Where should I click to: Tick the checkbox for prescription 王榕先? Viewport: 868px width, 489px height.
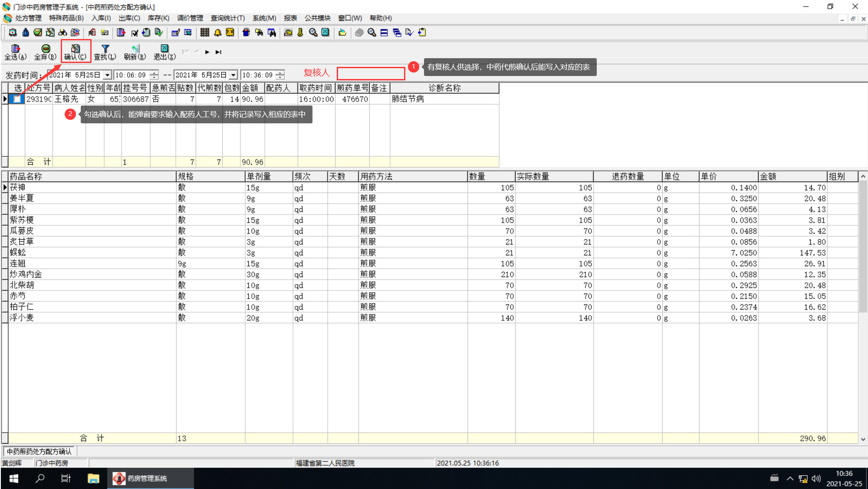[17, 99]
